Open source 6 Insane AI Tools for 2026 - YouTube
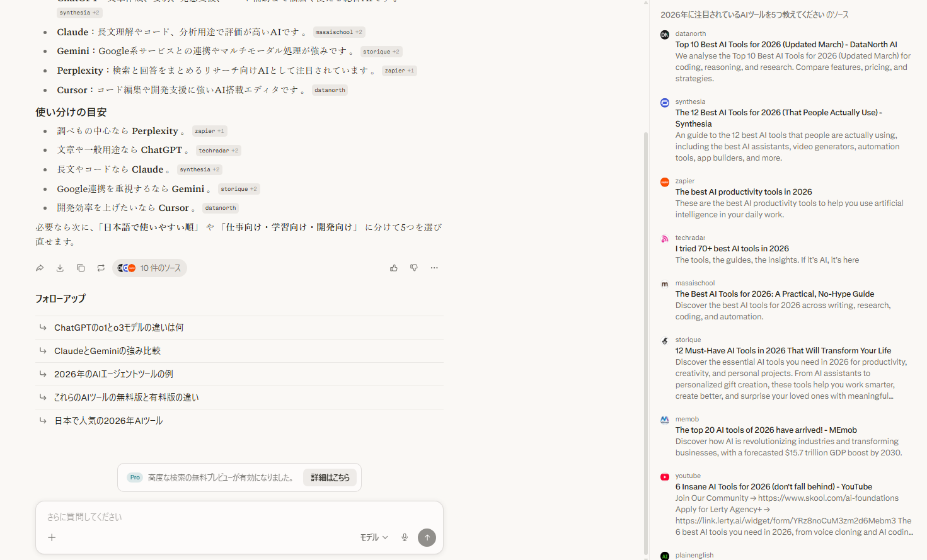This screenshot has height=560, width=927. pyautogui.click(x=774, y=487)
